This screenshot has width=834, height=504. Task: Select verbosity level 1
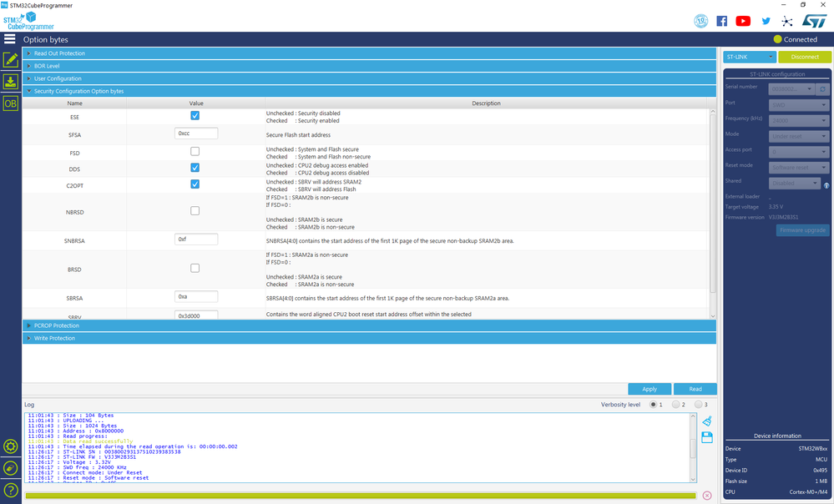pyautogui.click(x=653, y=405)
